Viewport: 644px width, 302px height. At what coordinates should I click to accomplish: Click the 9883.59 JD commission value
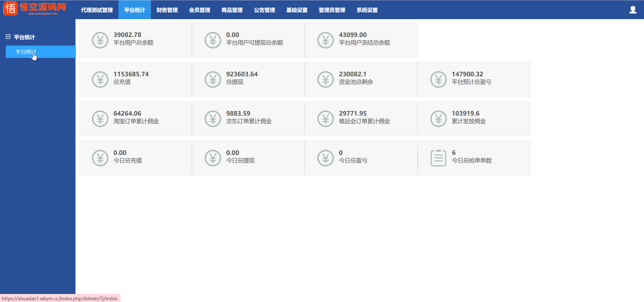point(238,113)
